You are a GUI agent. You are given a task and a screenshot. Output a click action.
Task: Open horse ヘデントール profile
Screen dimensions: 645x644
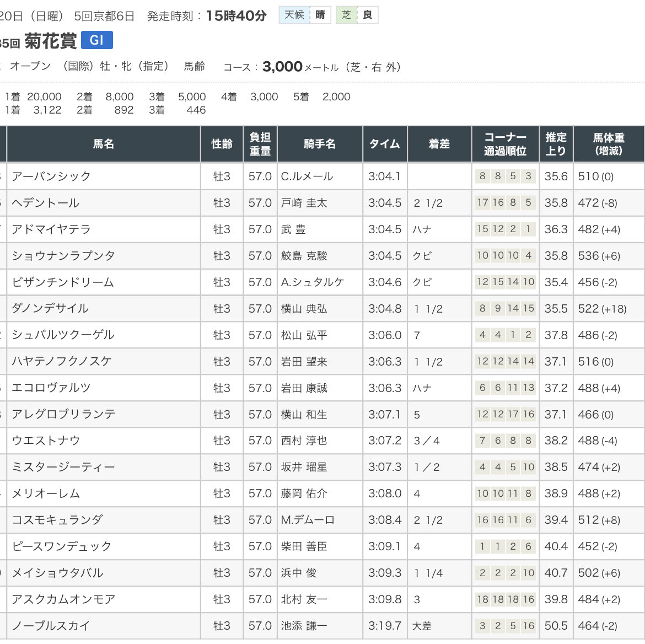[46, 203]
